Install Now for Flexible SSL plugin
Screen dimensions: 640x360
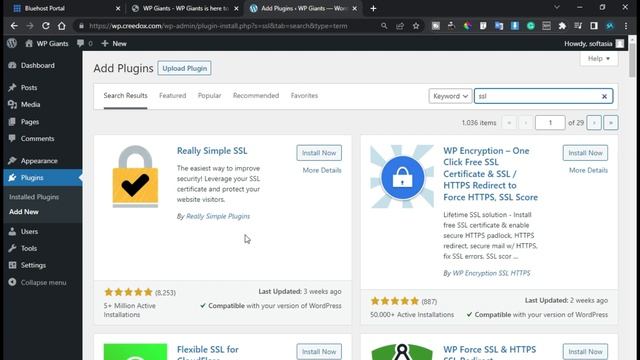pyautogui.click(x=319, y=351)
